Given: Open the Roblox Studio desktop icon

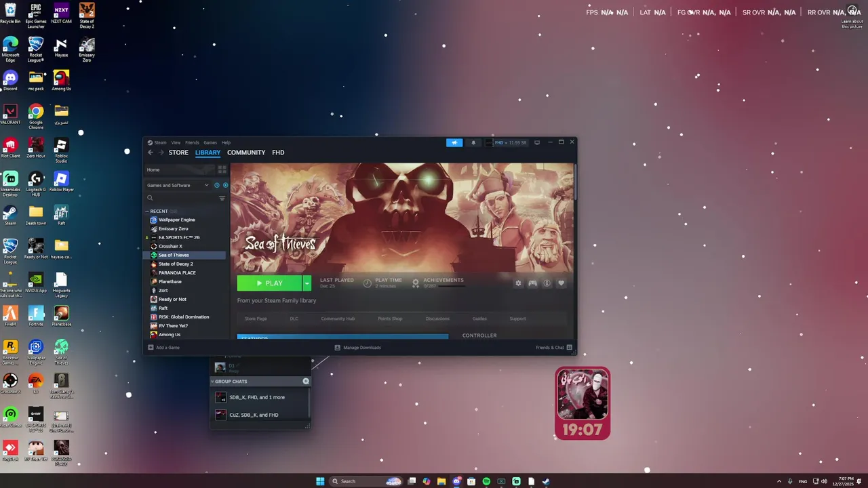Looking at the screenshot, I should click(x=61, y=150).
